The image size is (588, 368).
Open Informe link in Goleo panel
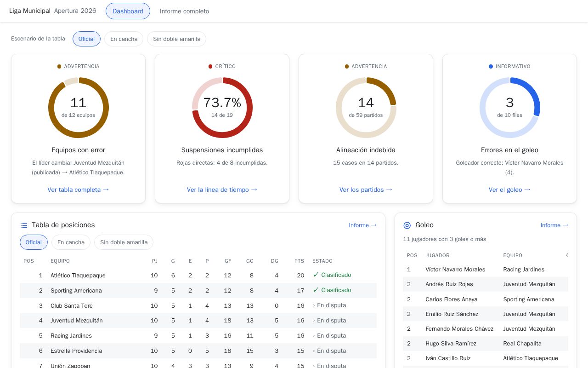[x=554, y=225]
